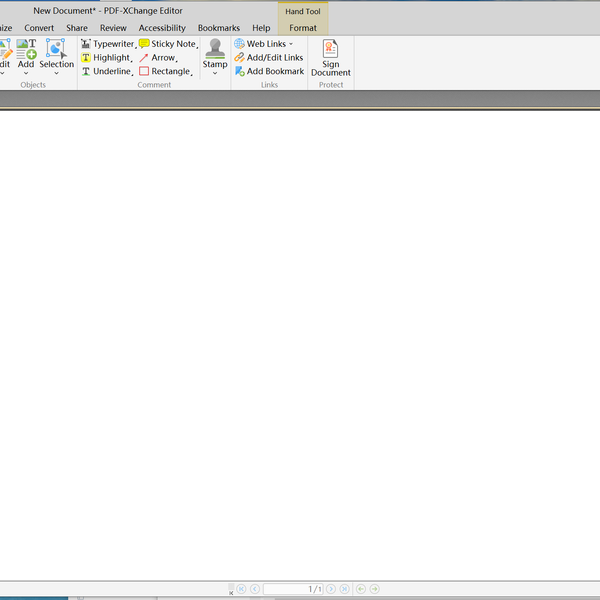Screen dimensions: 600x600
Task: Navigate to previous view arrow
Action: (361, 589)
